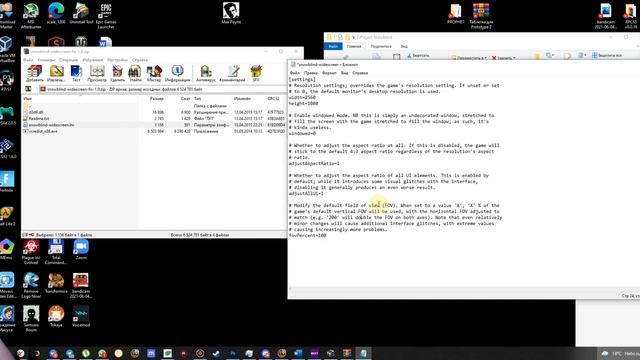This screenshot has height=360, width=640.
Task: Click the fovPercent=100 line in Notepad
Action: (307, 235)
